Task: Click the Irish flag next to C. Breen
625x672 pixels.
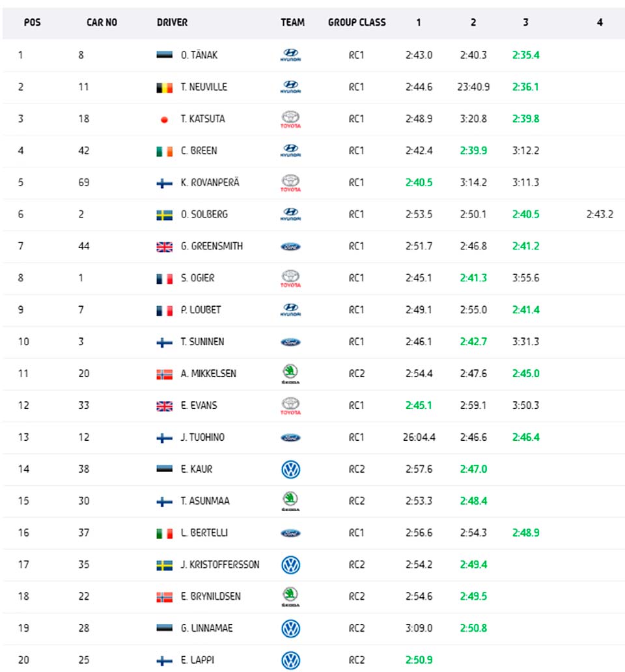Action: coord(165,151)
